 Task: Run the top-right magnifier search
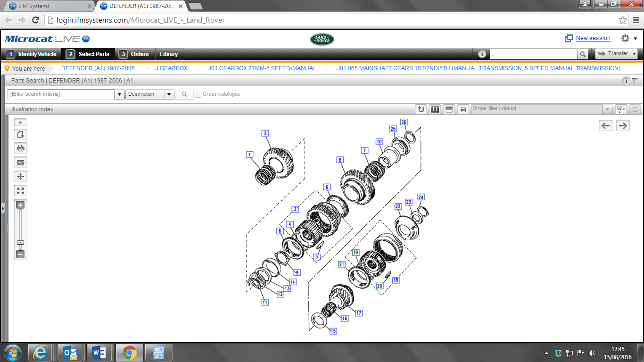pyautogui.click(x=583, y=54)
